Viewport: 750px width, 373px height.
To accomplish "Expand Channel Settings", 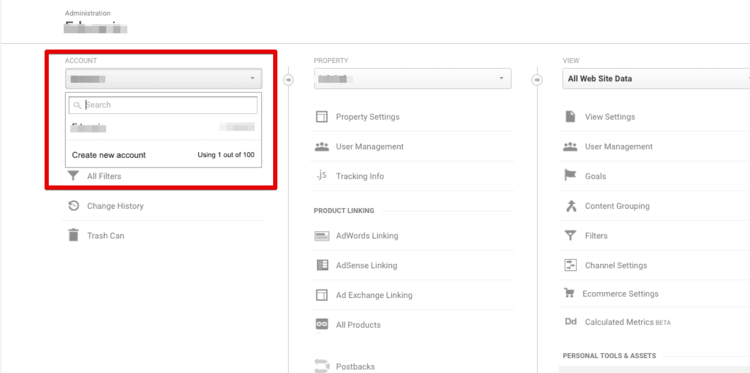I will pos(616,265).
